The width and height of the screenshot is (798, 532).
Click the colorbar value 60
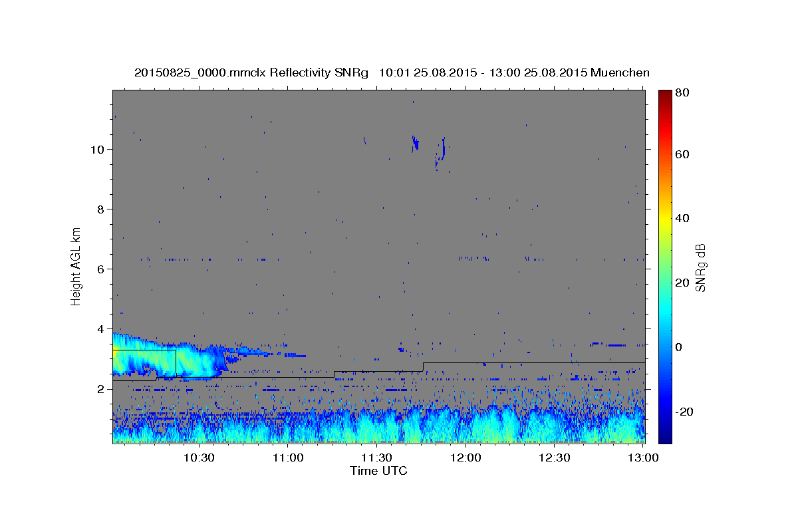(x=682, y=154)
